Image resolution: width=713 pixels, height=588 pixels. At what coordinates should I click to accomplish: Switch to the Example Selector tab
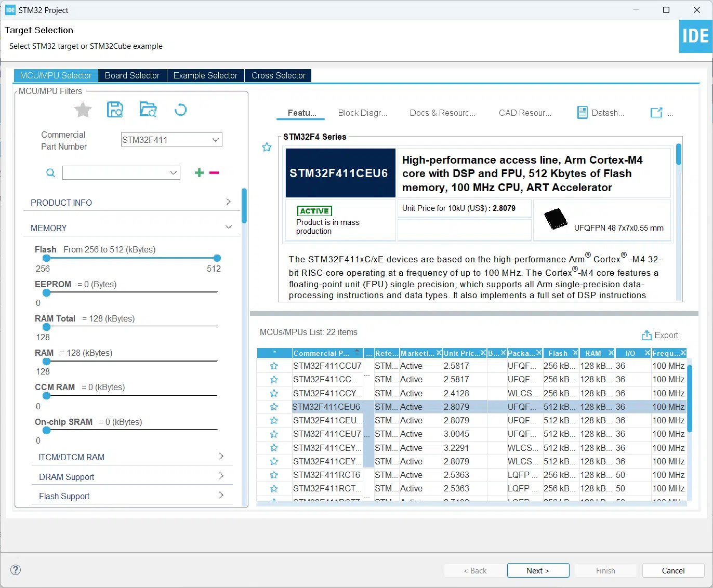point(205,75)
